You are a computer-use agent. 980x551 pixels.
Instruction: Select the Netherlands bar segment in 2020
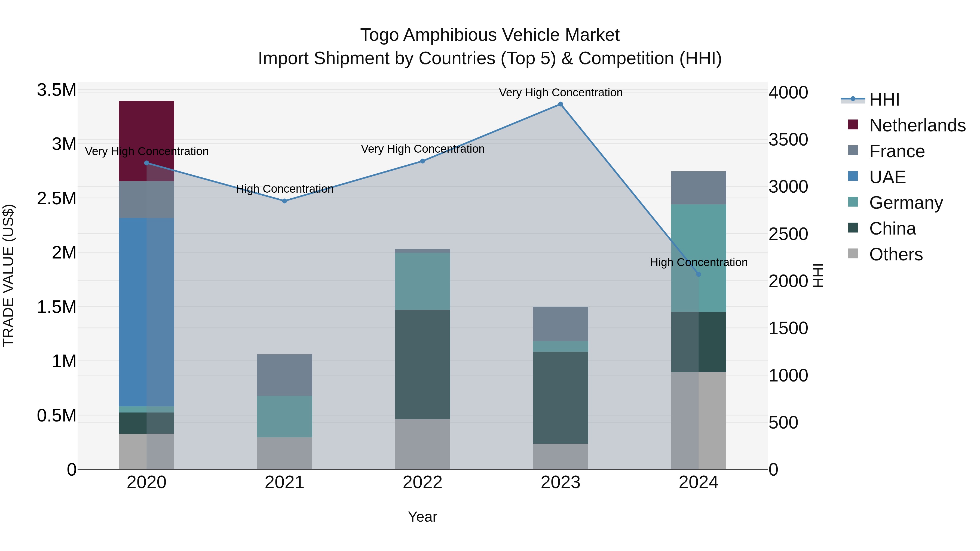click(146, 141)
